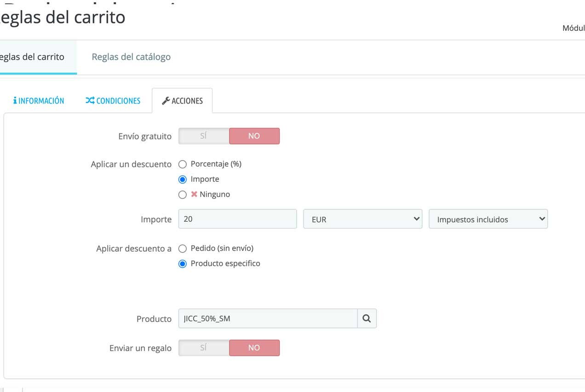Enable Enviar un regalo with SÍ
The image size is (585, 392).
point(204,348)
